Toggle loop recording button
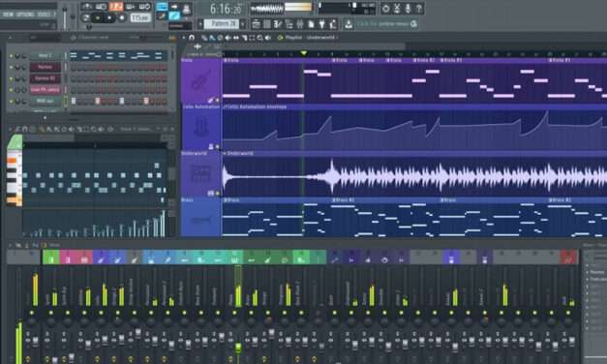 tap(145, 7)
